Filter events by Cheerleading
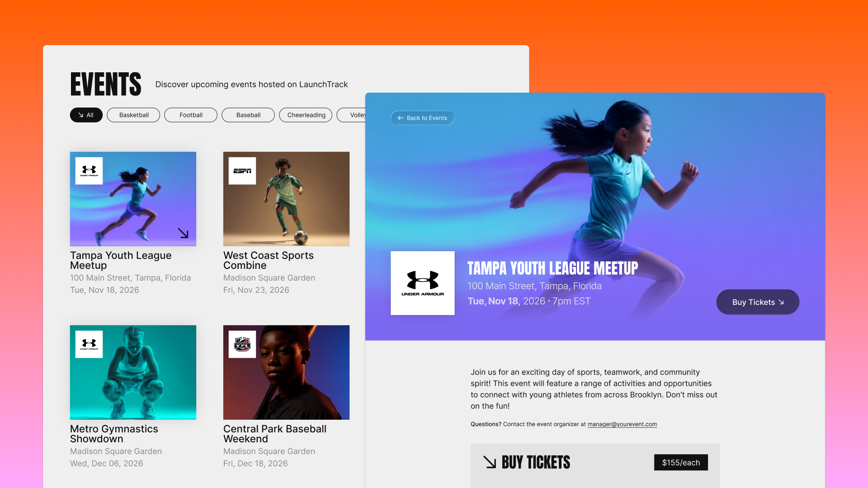 tap(306, 115)
